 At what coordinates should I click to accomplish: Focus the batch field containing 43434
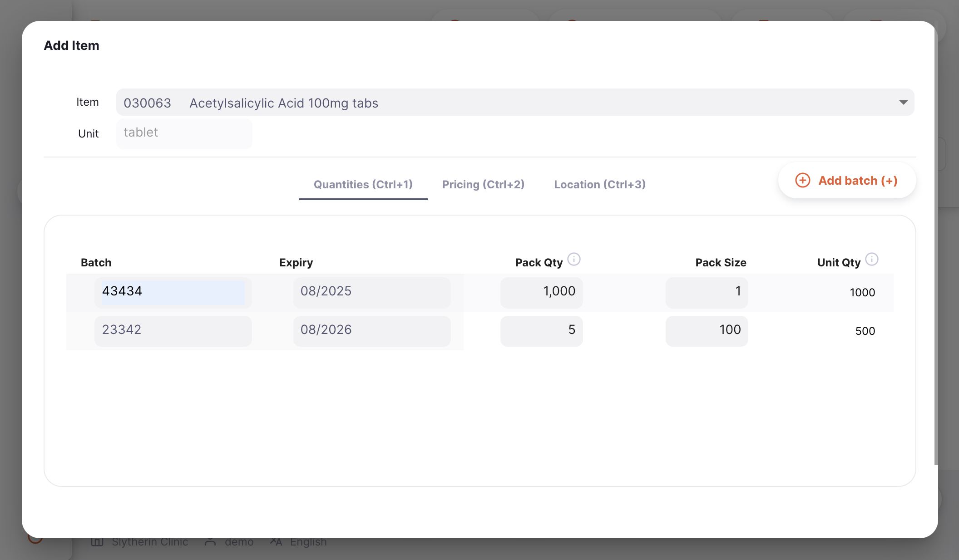pyautogui.click(x=173, y=293)
